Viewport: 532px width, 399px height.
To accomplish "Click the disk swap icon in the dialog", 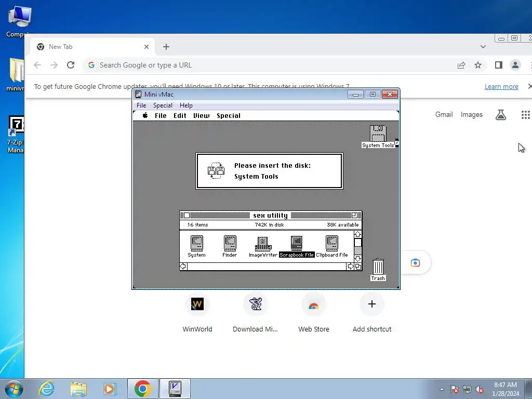I will coord(216,170).
